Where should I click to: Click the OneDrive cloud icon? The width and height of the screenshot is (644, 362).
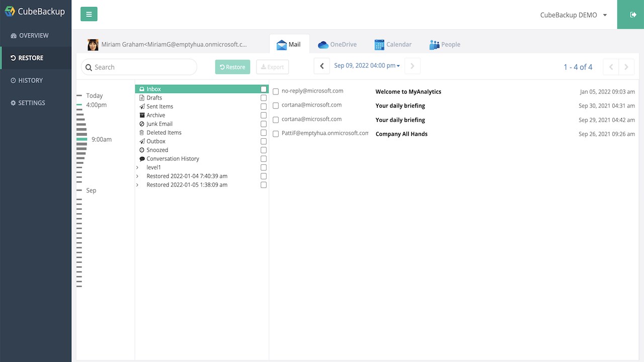click(x=323, y=45)
